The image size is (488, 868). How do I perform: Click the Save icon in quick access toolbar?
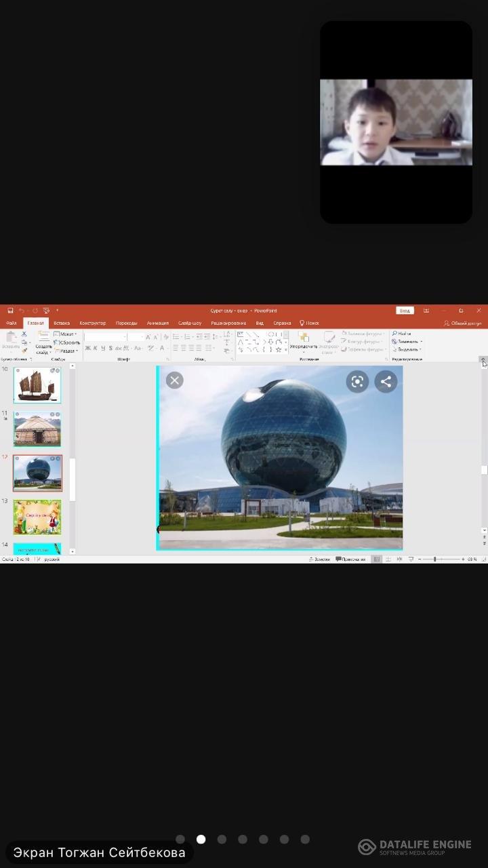tap(10, 311)
